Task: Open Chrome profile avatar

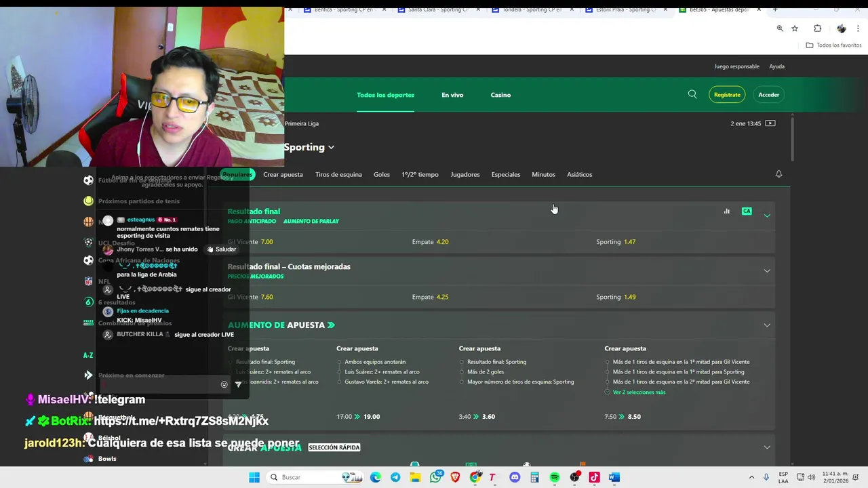Action: (x=842, y=28)
